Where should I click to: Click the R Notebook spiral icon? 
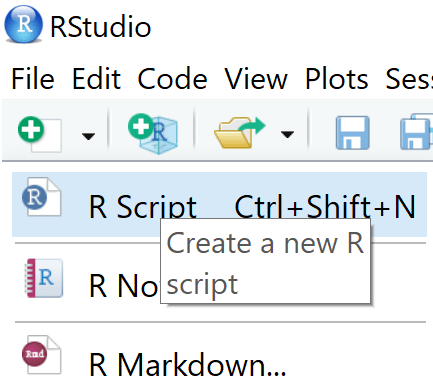tap(44, 278)
